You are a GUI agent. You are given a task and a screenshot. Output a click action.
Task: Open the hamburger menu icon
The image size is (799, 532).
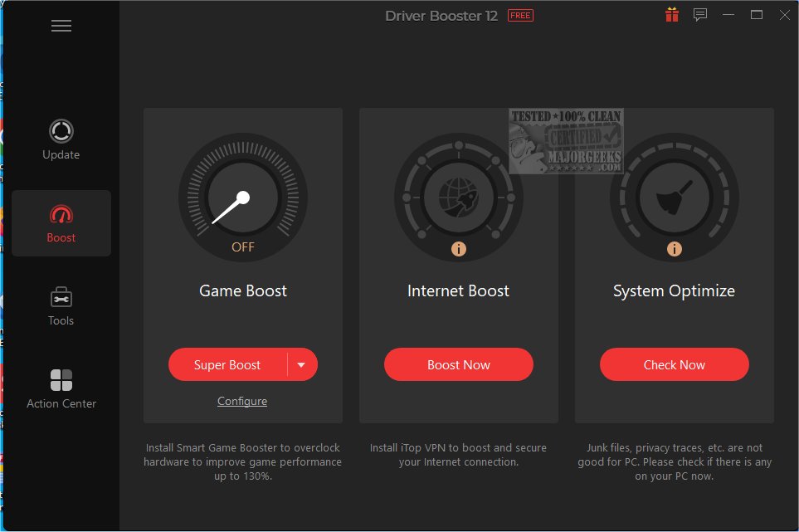point(61,26)
